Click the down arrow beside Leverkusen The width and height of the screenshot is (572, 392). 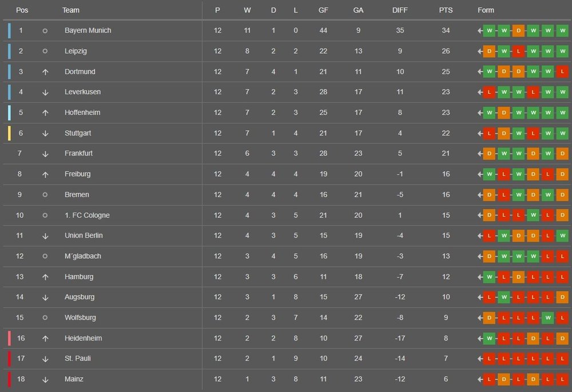45,92
